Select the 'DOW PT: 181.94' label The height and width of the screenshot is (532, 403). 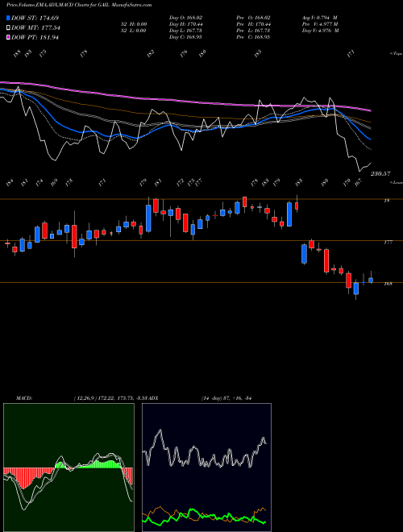pyautogui.click(x=35, y=37)
